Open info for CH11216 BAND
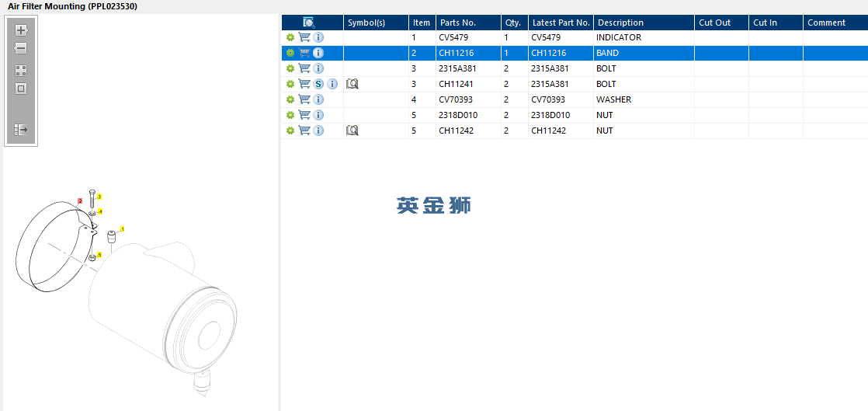Viewport: 868px width, 411px height. point(318,53)
